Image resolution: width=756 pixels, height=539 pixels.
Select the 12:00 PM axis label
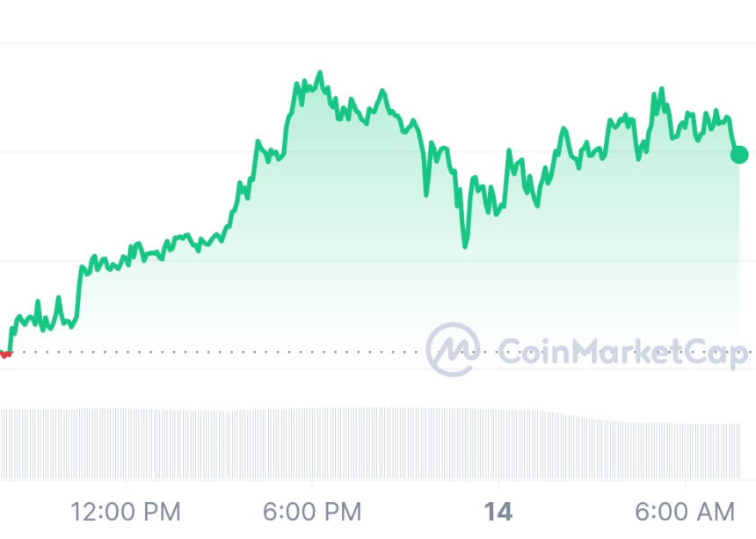coord(127,510)
